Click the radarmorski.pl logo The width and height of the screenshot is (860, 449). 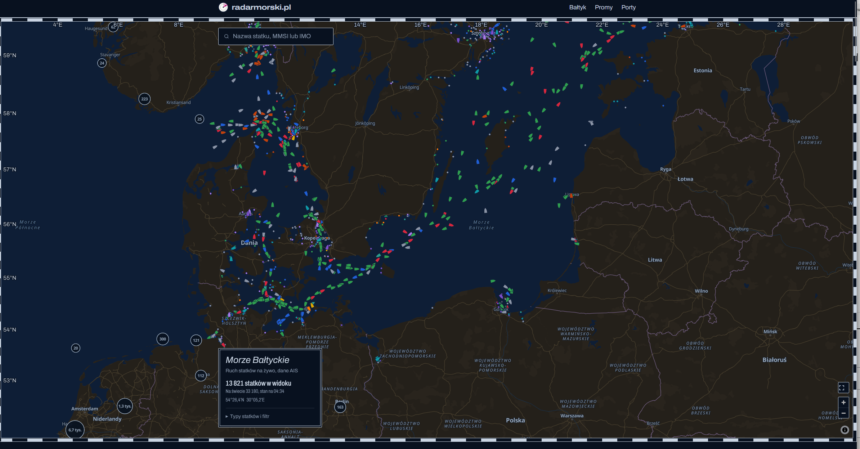pos(254,7)
